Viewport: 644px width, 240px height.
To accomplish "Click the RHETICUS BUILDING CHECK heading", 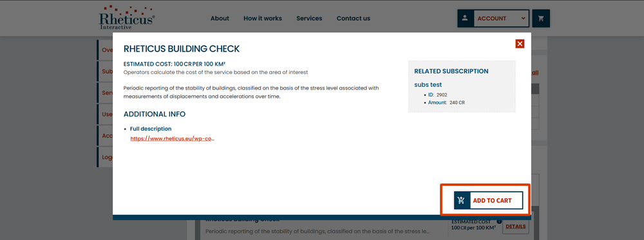I will point(182,49).
